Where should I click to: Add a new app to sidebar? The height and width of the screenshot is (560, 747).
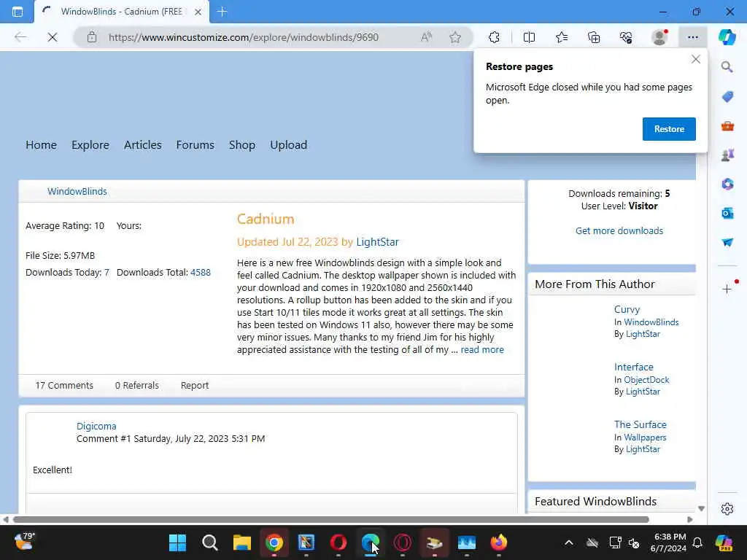[x=727, y=289]
